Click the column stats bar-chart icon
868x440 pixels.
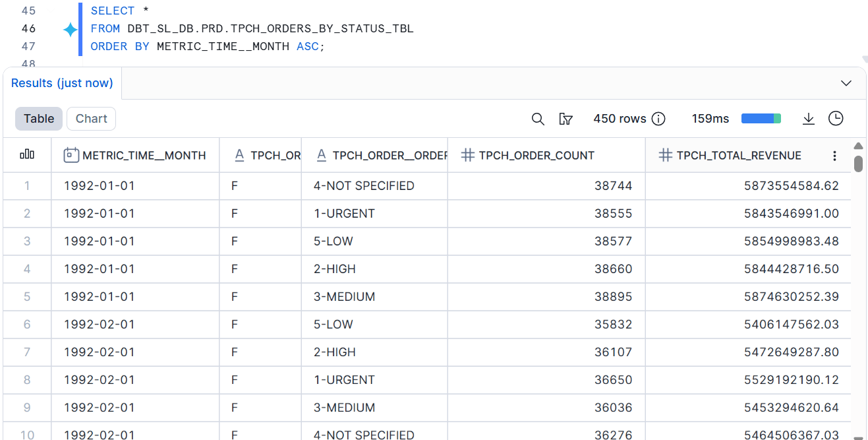[x=27, y=155]
